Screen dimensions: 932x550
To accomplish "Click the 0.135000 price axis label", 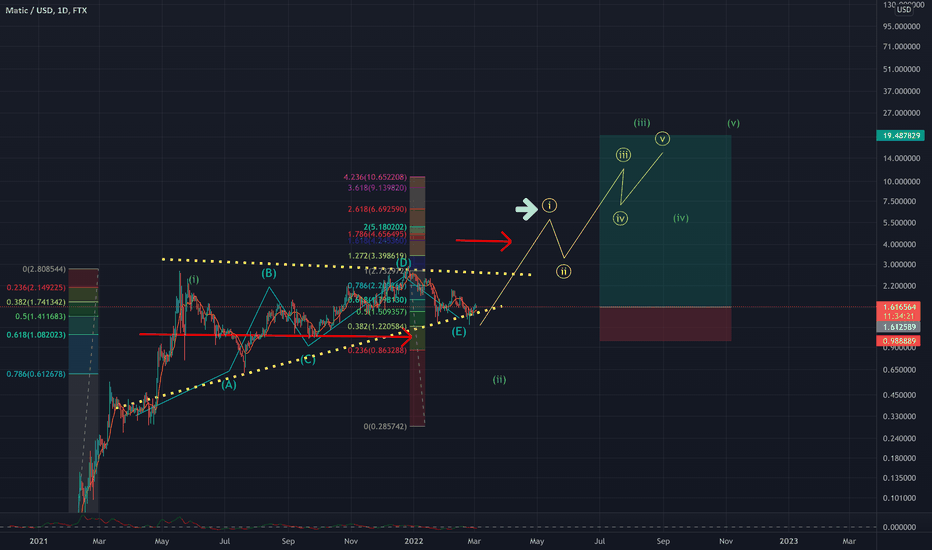I will click(x=899, y=477).
